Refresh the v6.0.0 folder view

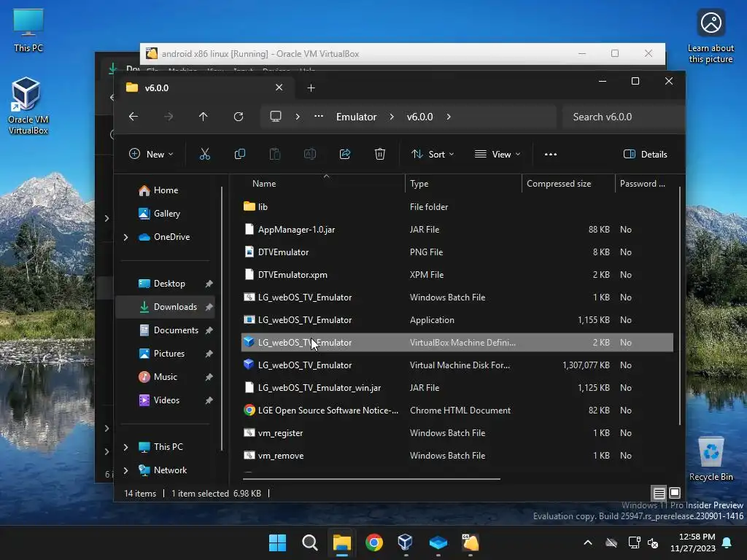(x=239, y=117)
